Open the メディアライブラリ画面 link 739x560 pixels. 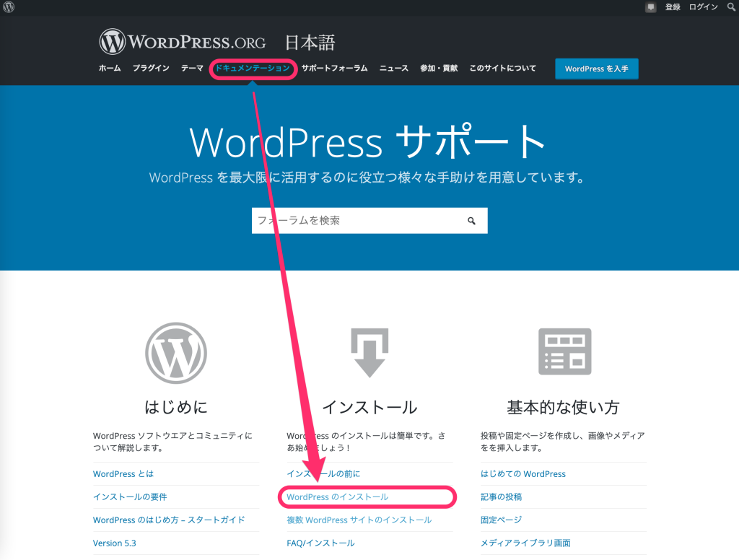(525, 543)
